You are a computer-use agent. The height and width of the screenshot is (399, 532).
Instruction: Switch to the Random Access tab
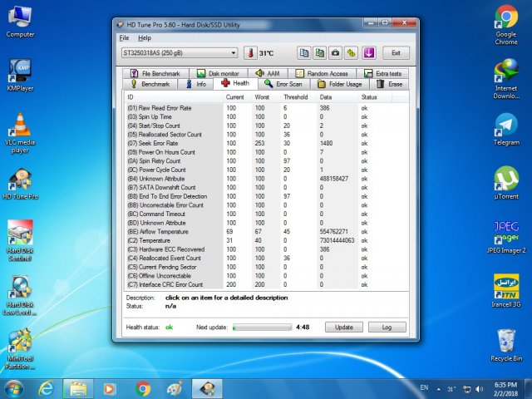tap(322, 73)
